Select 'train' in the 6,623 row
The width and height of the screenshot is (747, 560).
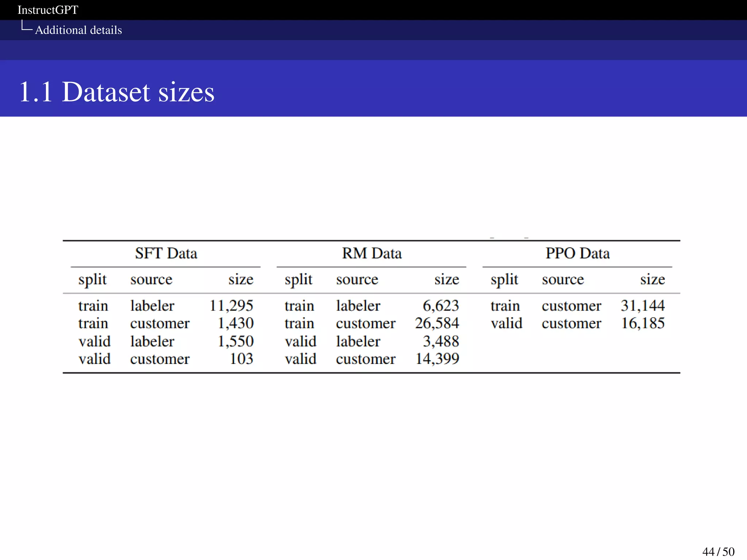(299, 306)
